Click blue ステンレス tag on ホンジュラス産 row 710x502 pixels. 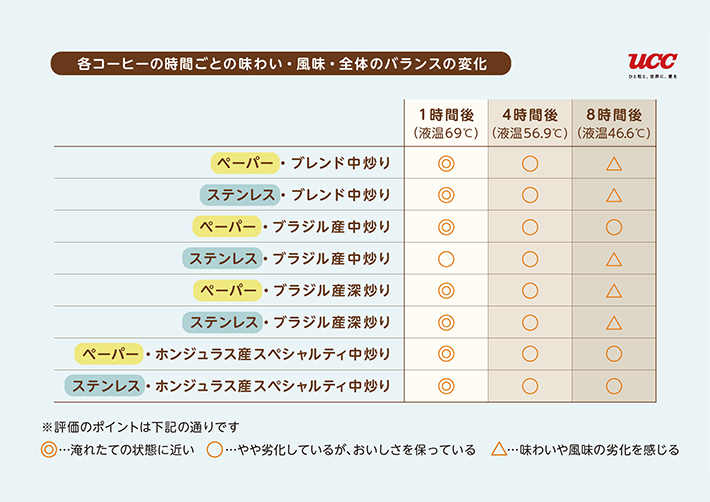105,386
